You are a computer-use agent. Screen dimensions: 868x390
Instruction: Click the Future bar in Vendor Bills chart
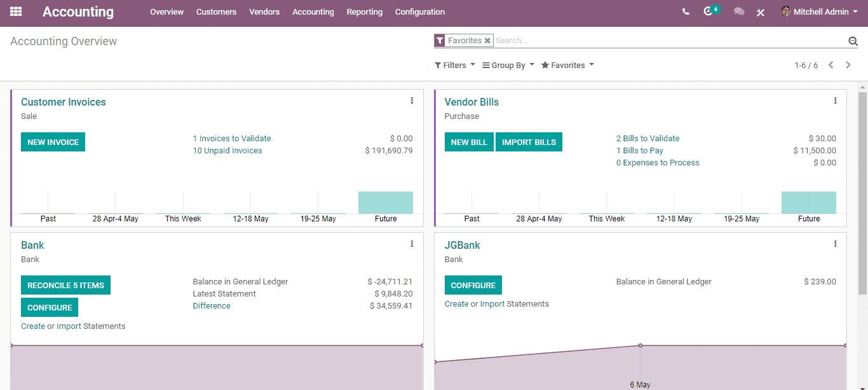(809, 202)
